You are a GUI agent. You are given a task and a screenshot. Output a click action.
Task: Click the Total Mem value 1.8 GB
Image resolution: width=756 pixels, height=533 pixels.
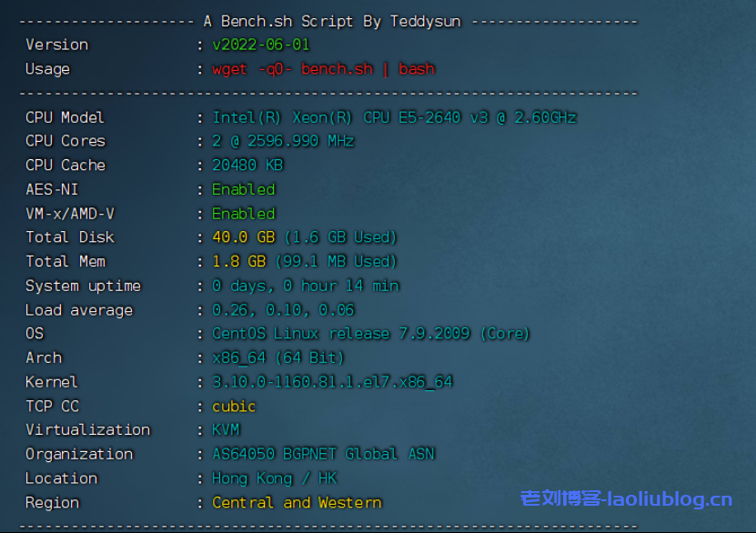(x=238, y=262)
